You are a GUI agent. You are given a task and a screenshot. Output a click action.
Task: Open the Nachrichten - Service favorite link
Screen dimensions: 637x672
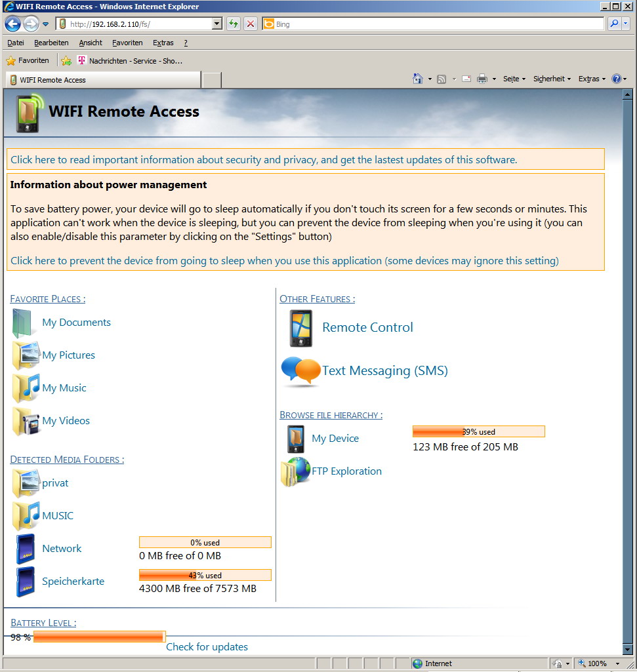[130, 61]
